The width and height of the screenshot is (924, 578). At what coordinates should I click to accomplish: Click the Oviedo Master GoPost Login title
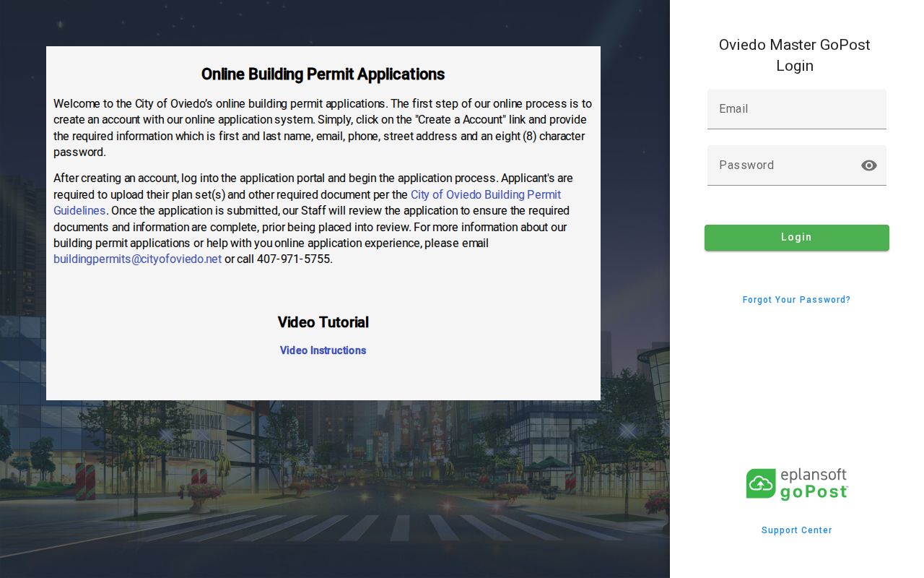click(x=795, y=55)
